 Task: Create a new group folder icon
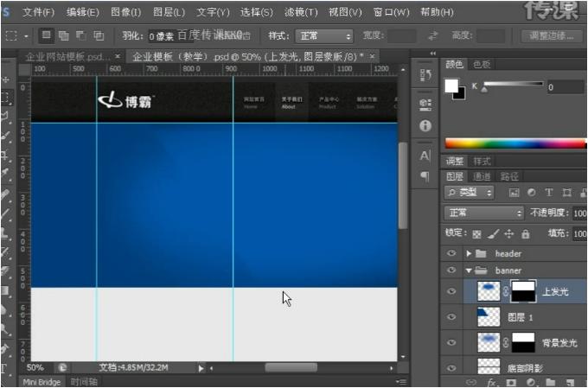[550, 382]
